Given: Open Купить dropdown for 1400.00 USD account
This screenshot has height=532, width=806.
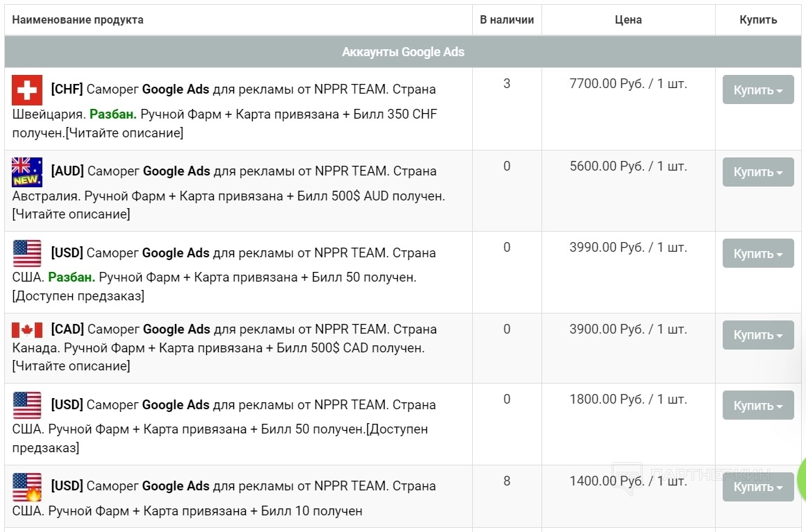Looking at the screenshot, I should 757,487.
